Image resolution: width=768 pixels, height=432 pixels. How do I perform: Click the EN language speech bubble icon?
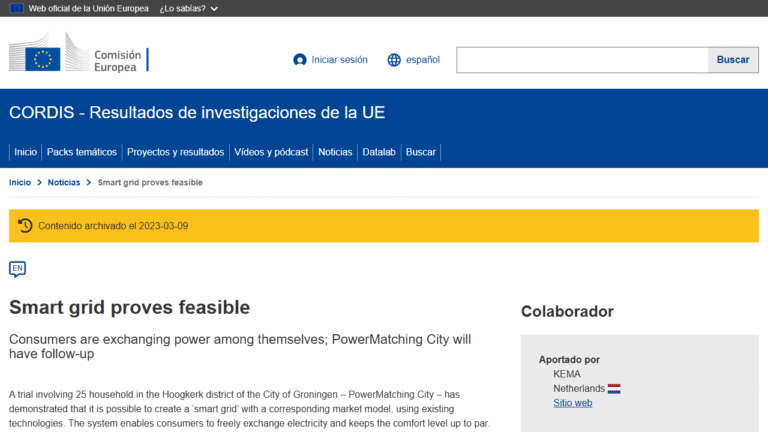[x=17, y=268]
